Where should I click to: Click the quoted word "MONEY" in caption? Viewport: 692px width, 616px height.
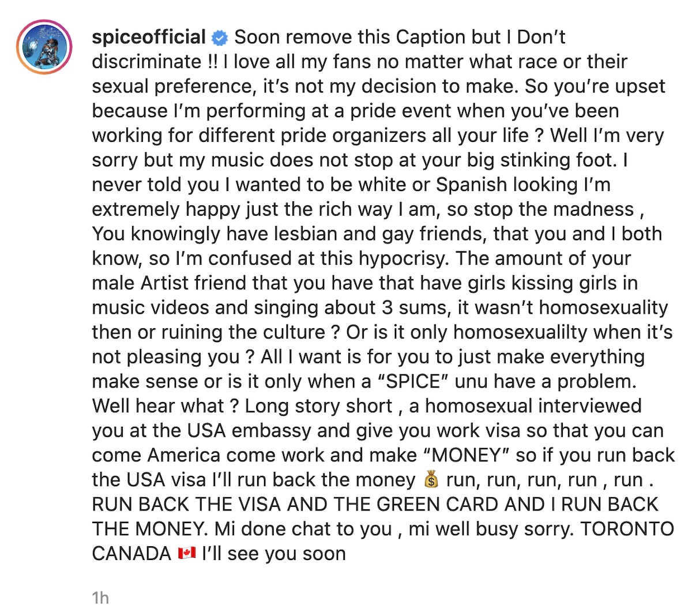pyautogui.click(x=467, y=455)
